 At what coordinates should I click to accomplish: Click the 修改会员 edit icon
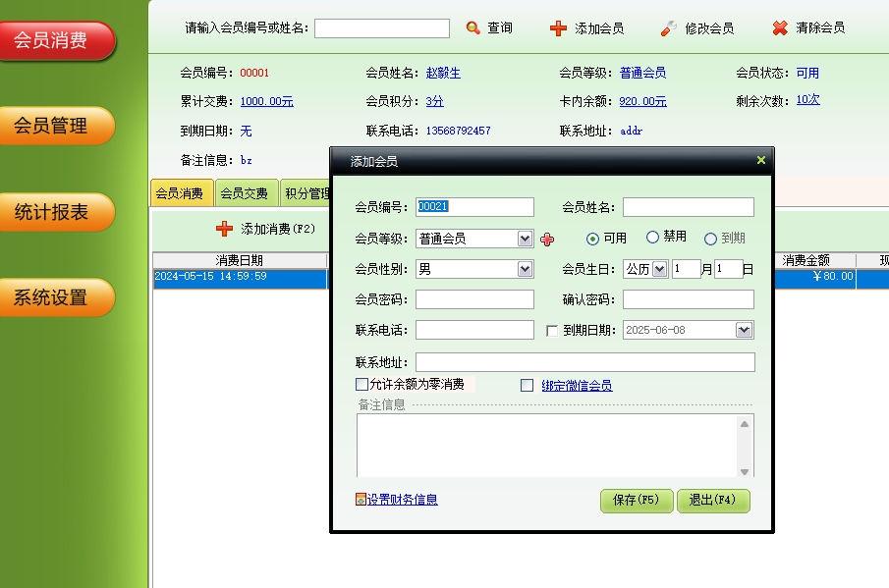click(x=668, y=28)
